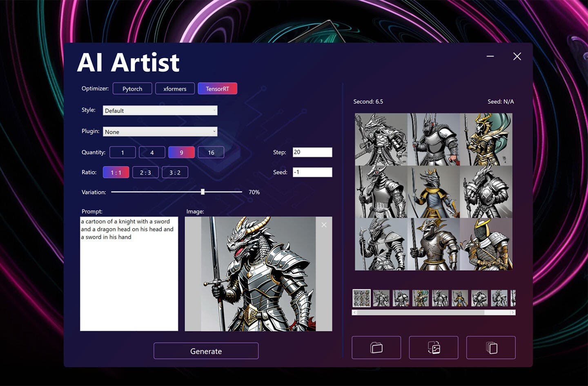Focus the Step input field

pos(312,152)
